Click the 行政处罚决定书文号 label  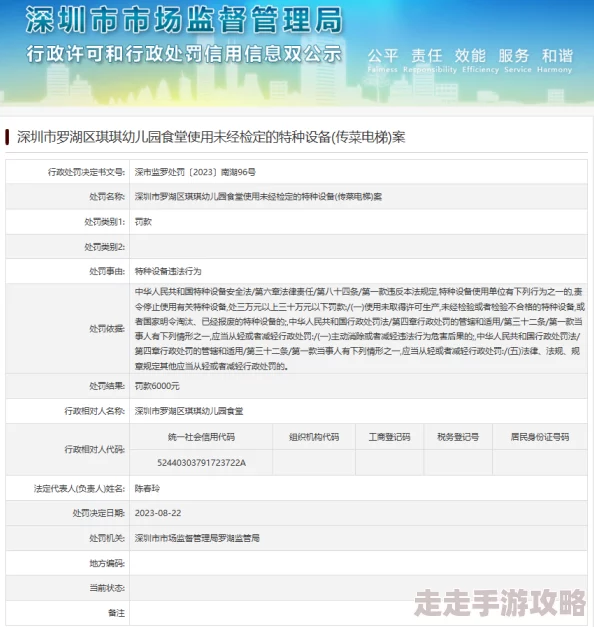pos(86,172)
